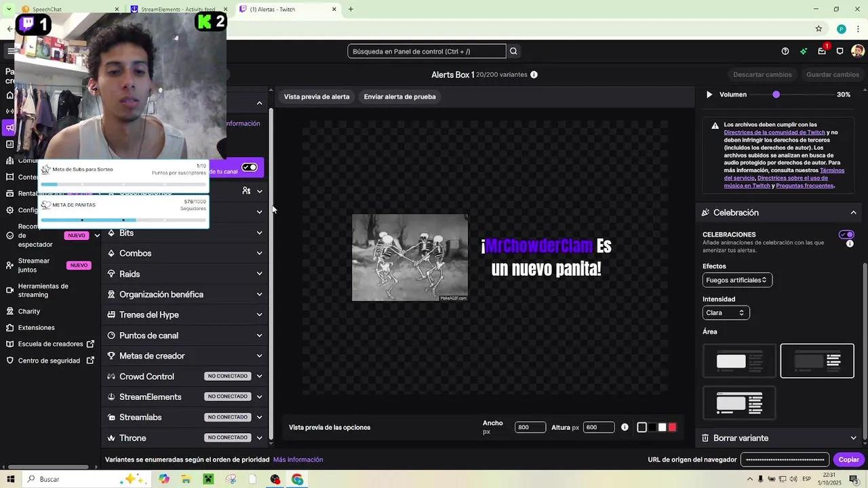This screenshot has height=488, width=868.
Task: Disable the Celebraciones toggle
Action: [x=846, y=235]
